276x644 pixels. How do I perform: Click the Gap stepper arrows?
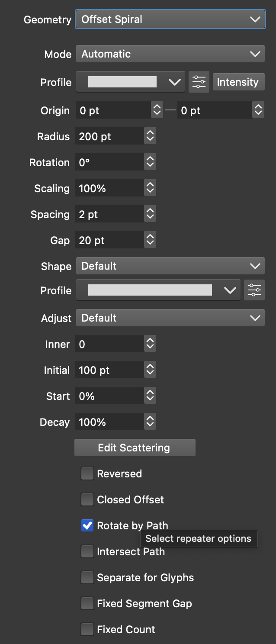[150, 240]
